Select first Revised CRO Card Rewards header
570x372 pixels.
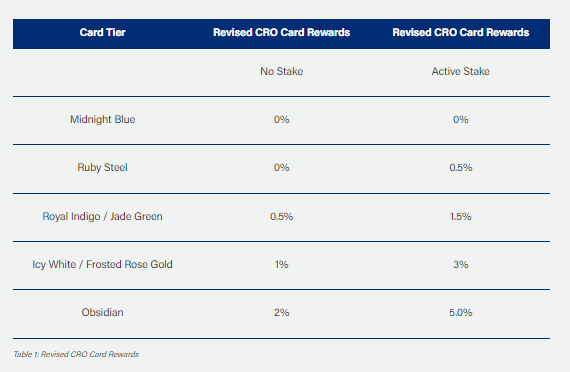tap(281, 33)
